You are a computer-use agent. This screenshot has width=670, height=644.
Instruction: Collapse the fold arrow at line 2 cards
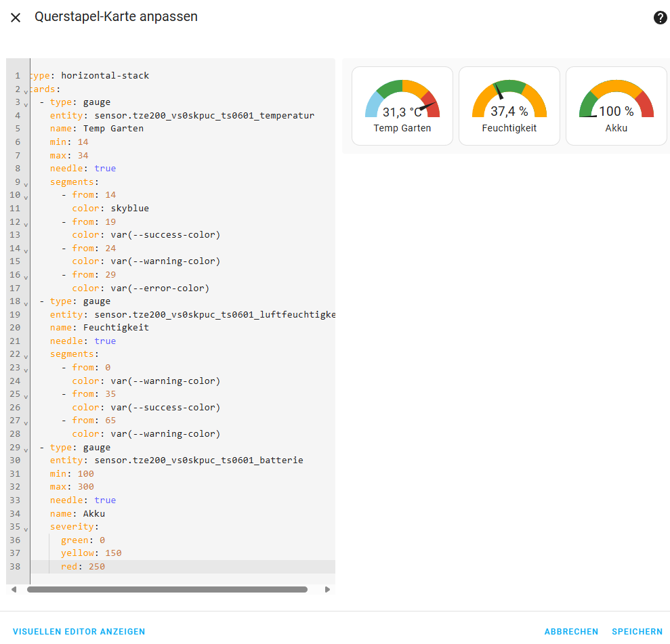[26, 91]
